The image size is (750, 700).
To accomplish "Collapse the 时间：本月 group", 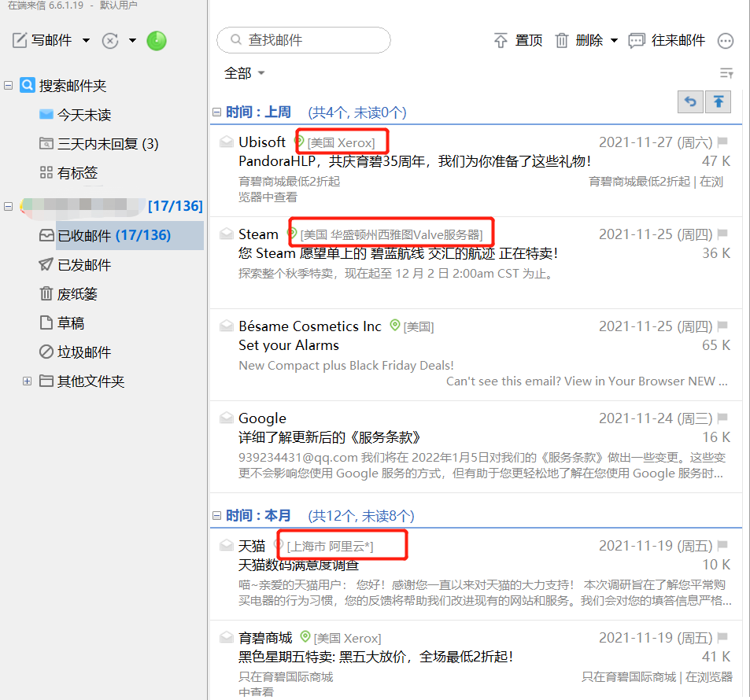I will tap(216, 515).
